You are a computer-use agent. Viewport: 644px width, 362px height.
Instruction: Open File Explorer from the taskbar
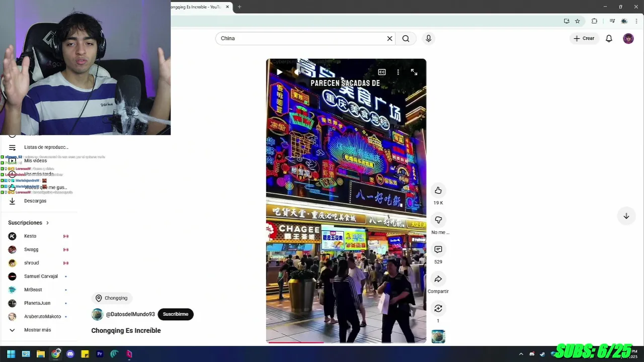click(41, 354)
